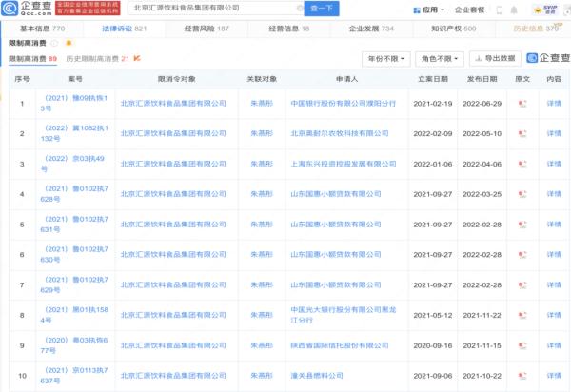Open 朱燕彤 in row 9
The width and height of the screenshot is (571, 392).
(262, 345)
